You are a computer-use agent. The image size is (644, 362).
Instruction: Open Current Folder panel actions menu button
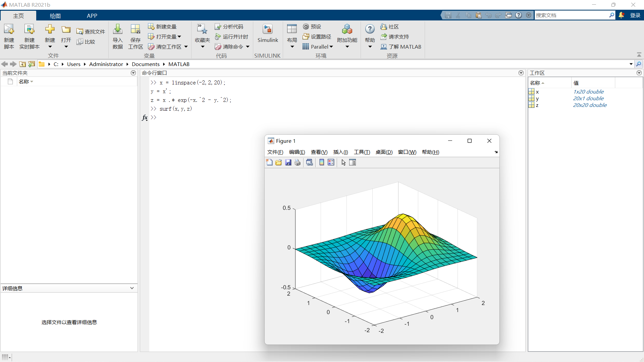click(133, 73)
